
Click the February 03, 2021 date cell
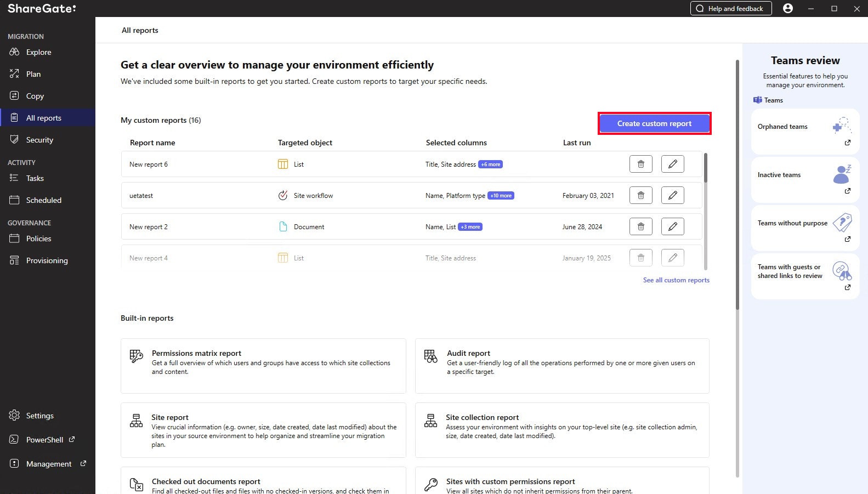(588, 196)
